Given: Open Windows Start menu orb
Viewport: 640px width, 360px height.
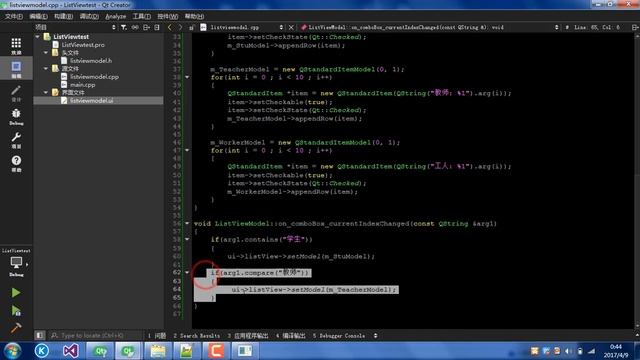Looking at the screenshot, I should (x=13, y=351).
